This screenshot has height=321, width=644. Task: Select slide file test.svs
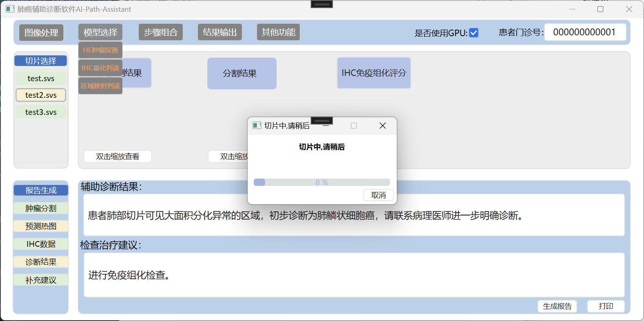[41, 78]
